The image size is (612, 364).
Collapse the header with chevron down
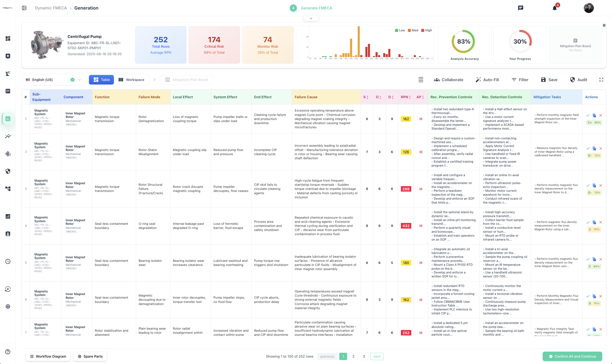pos(311,18)
